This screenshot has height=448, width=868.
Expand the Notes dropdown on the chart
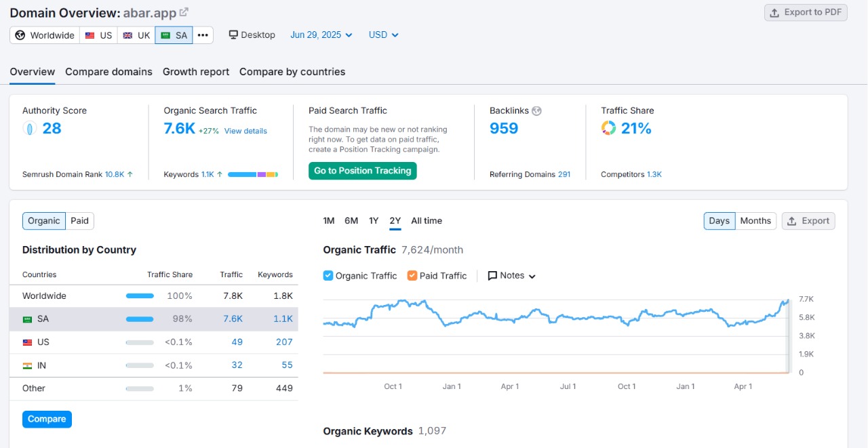coord(511,275)
